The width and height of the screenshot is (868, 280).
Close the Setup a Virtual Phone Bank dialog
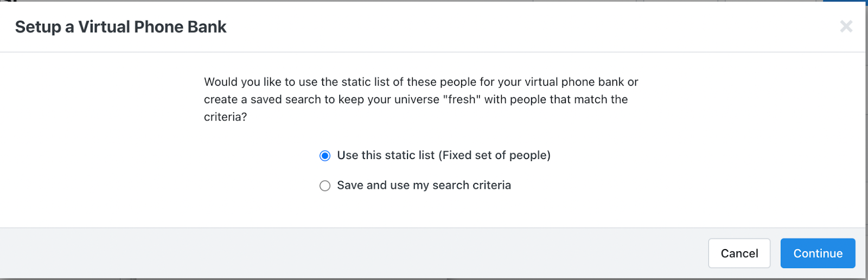pos(846,26)
